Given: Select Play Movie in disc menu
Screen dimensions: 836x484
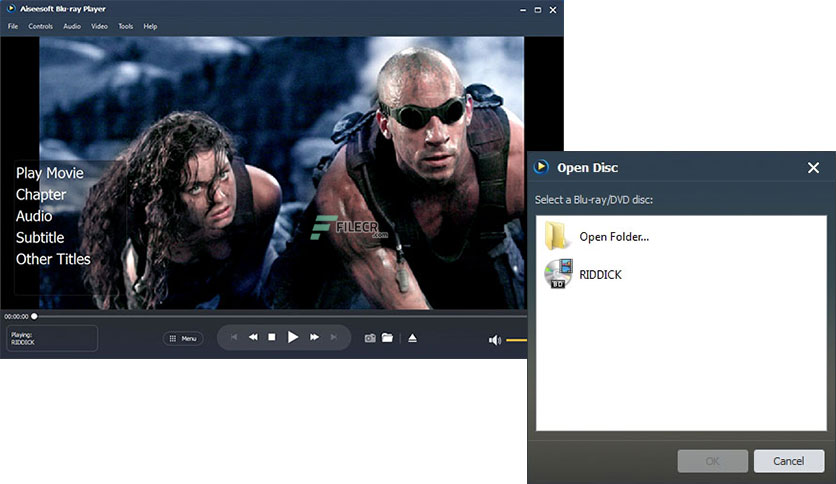Looking at the screenshot, I should click(x=50, y=173).
